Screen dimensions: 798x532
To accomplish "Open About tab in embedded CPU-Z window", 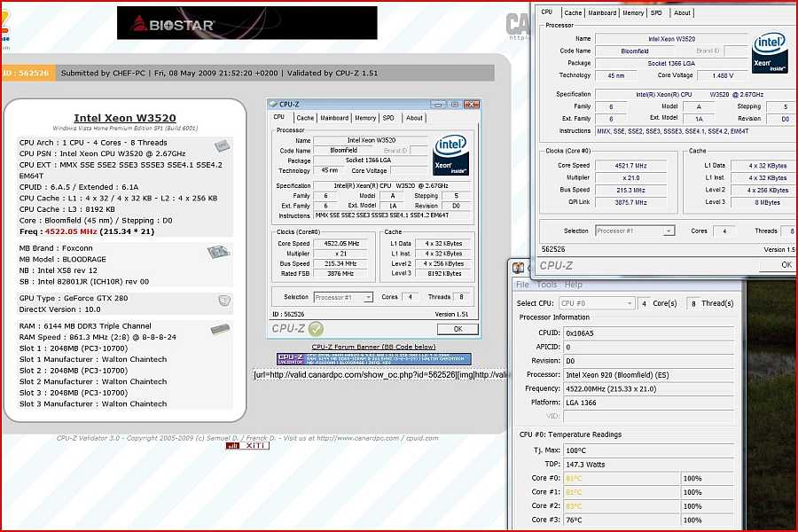I will (414, 118).
